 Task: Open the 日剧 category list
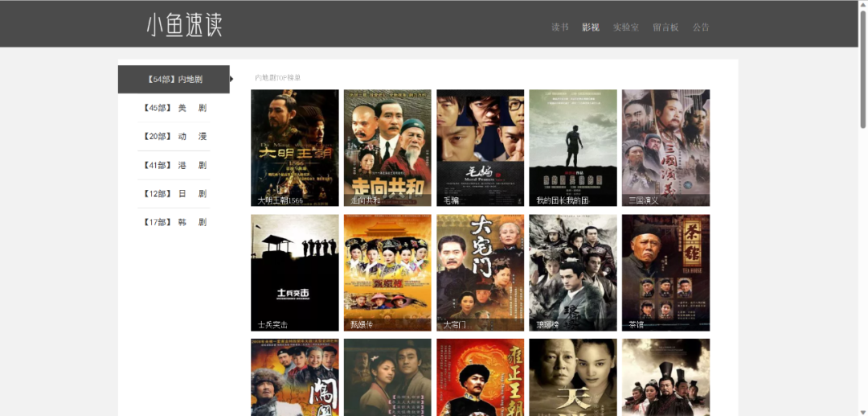174,194
